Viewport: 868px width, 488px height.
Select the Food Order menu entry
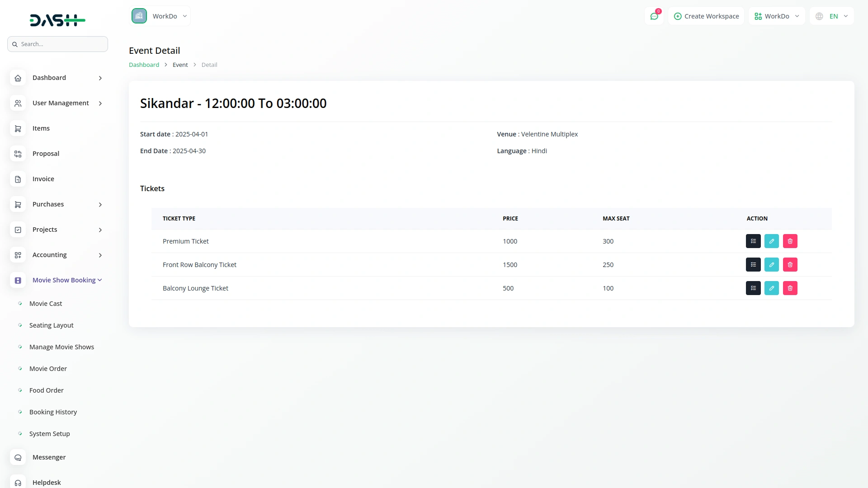point(46,390)
